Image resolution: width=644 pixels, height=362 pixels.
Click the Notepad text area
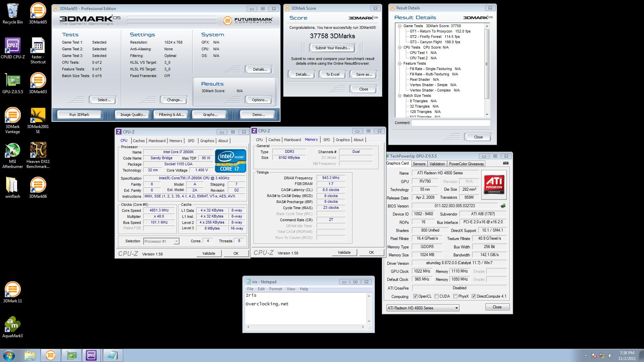click(x=306, y=308)
